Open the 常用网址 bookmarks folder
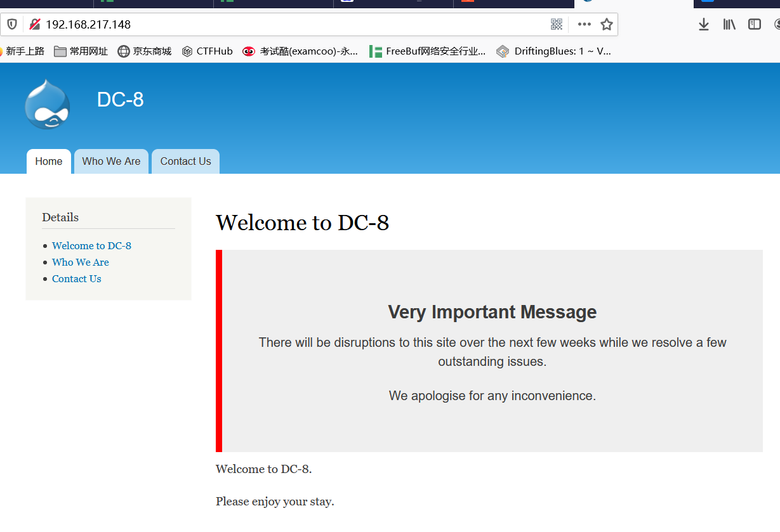The height and width of the screenshot is (532, 780). point(81,51)
